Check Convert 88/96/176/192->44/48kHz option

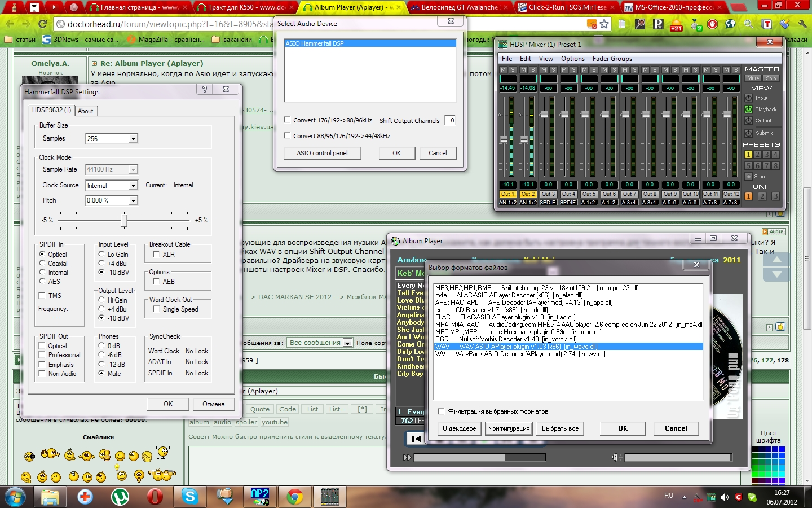(288, 135)
